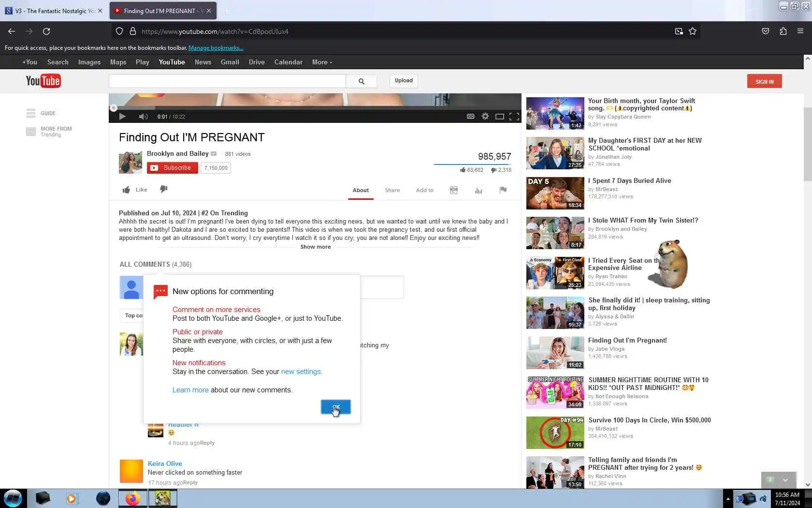Switch to V3 Fantastic Nostalgic tab

[x=54, y=11]
